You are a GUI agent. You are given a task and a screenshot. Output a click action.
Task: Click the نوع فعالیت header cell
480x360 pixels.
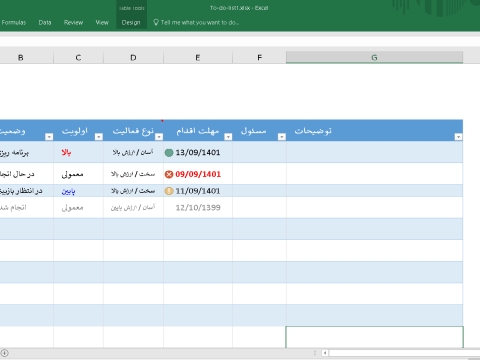[133, 131]
